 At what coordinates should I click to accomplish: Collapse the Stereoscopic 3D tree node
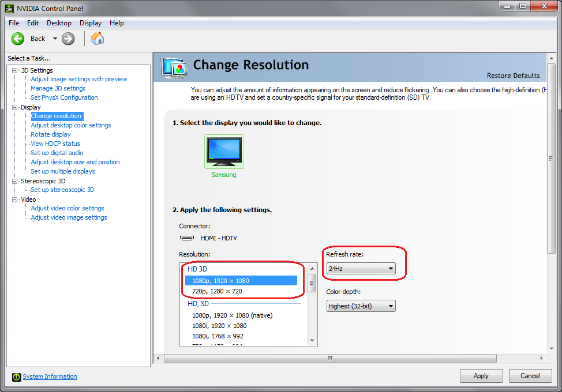(x=16, y=181)
